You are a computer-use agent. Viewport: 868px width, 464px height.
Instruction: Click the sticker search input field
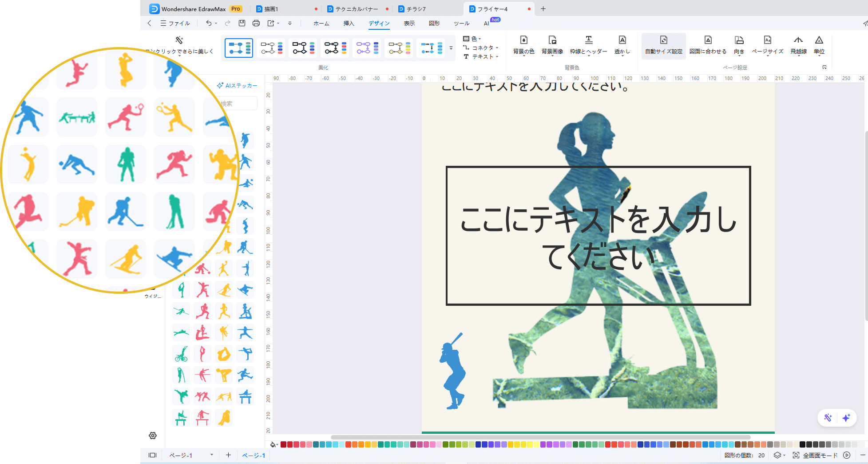238,103
